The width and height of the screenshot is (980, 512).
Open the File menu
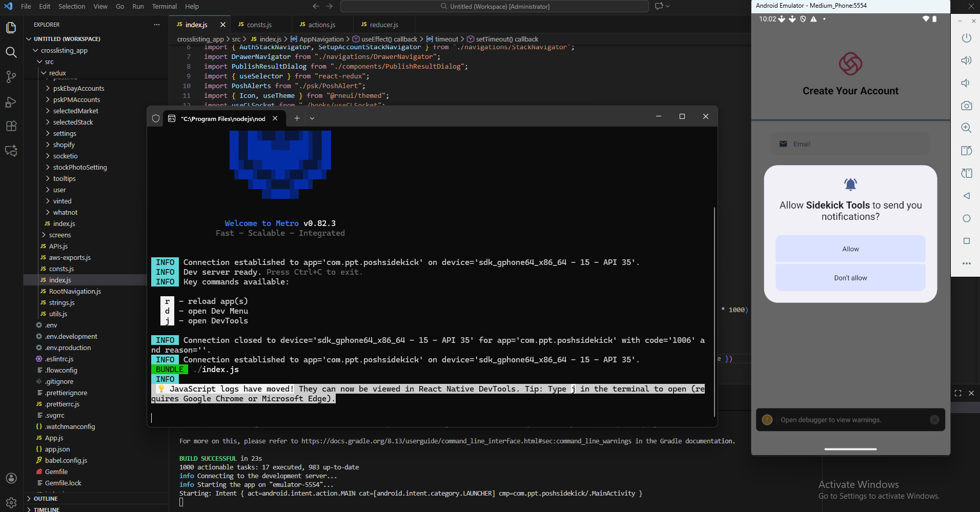tap(26, 6)
